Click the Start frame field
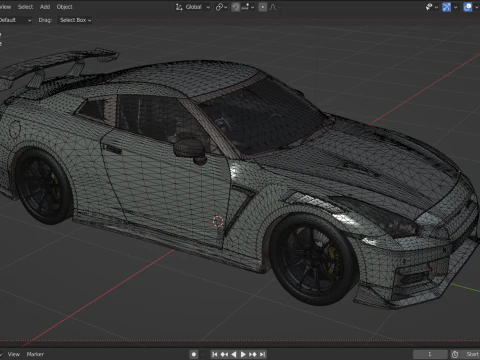Viewport: 480px width, 360px height. [470, 354]
